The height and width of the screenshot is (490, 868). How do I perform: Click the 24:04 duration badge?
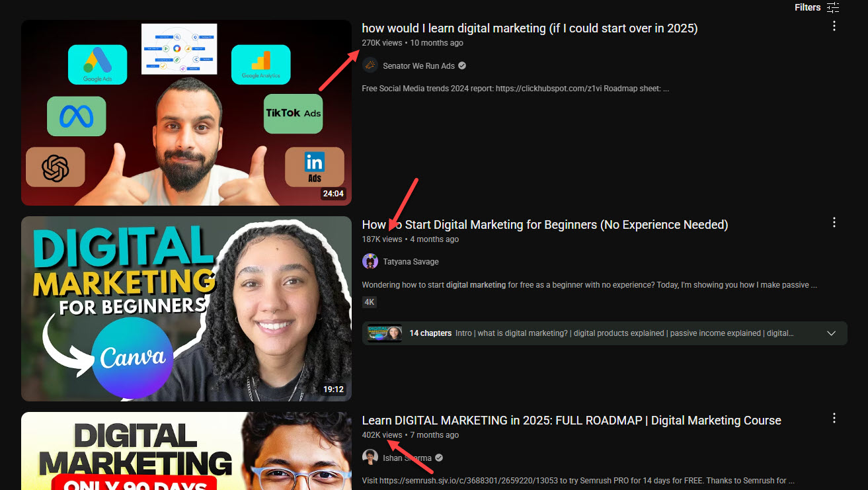tap(333, 194)
